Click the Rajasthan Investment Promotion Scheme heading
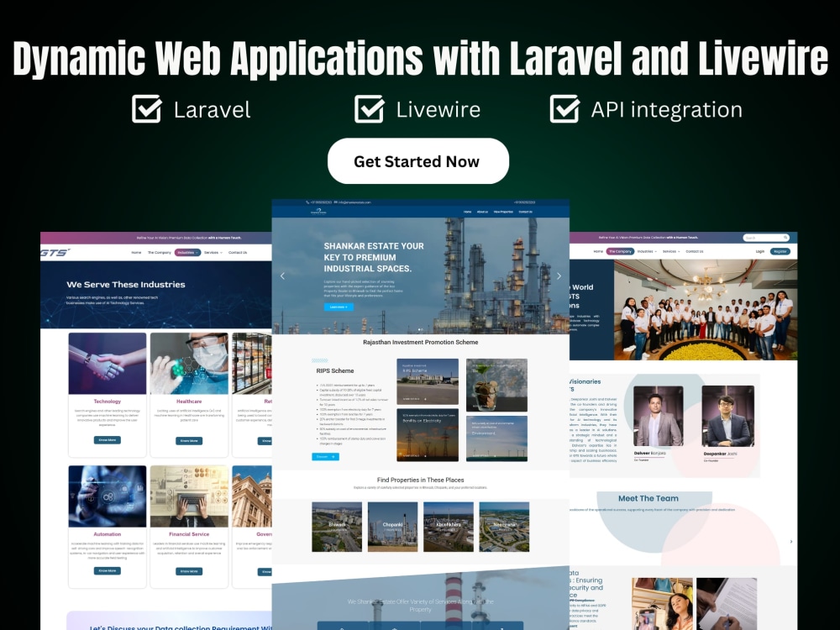The image size is (840, 630). [x=421, y=343]
